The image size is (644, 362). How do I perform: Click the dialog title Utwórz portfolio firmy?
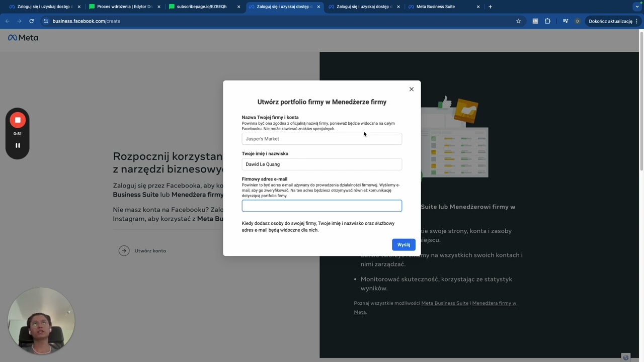[x=322, y=102]
